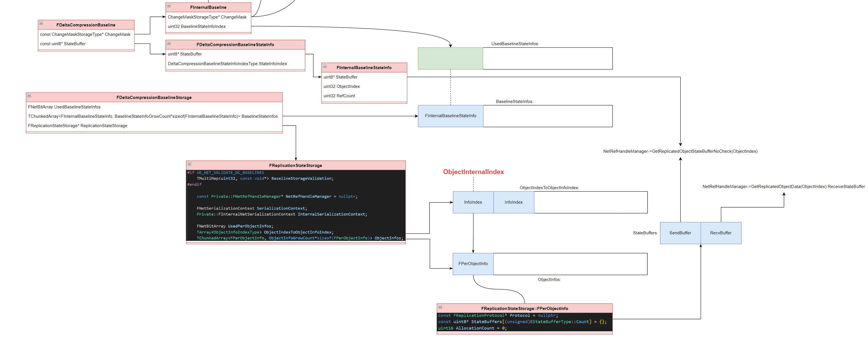Viewport: 868px width, 343px height.
Task: Select the uint32 BaselineStateInfoIndex row
Action: pos(197,27)
